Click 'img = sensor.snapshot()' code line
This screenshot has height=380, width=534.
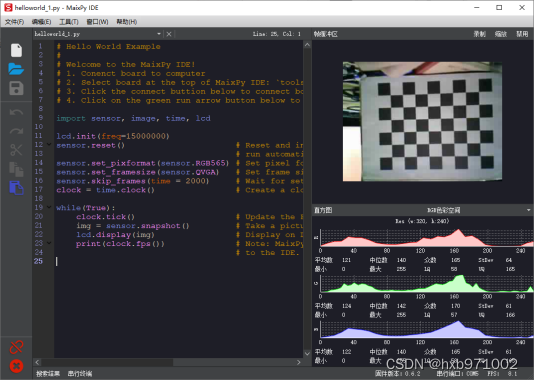click(133, 226)
